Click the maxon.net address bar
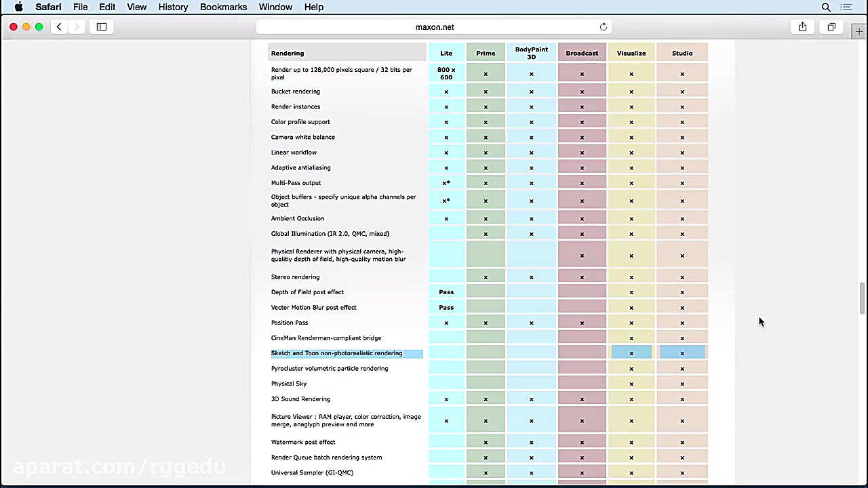868x488 pixels. coord(435,27)
